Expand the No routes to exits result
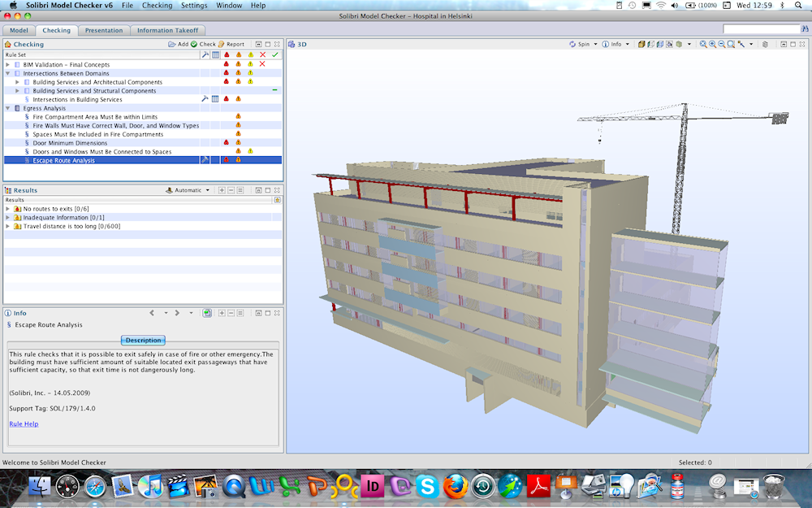 [x=7, y=209]
